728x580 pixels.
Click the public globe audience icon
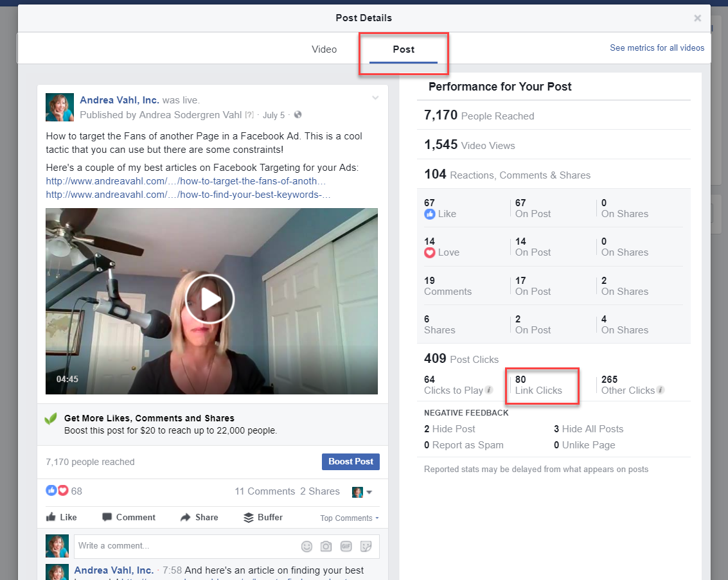297,114
